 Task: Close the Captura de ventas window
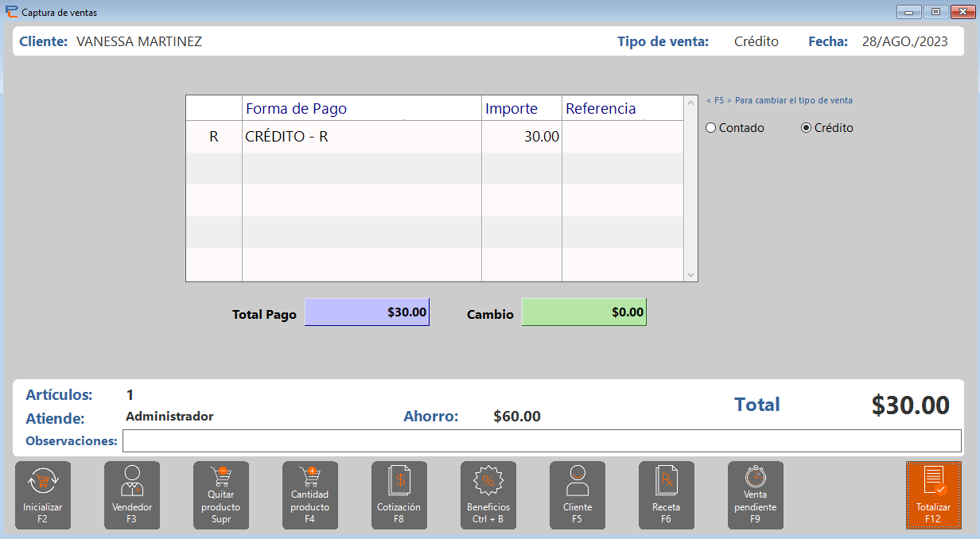(x=962, y=11)
